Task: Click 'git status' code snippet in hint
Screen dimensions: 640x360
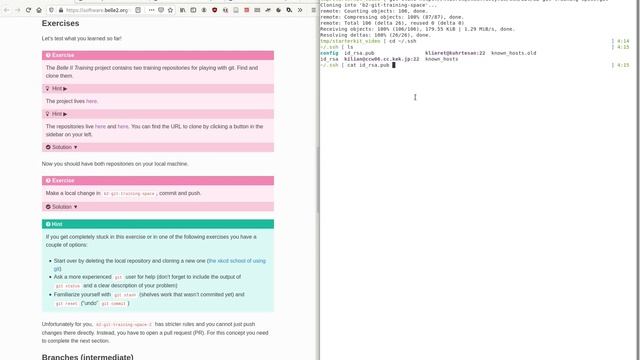Action: tap(68, 286)
